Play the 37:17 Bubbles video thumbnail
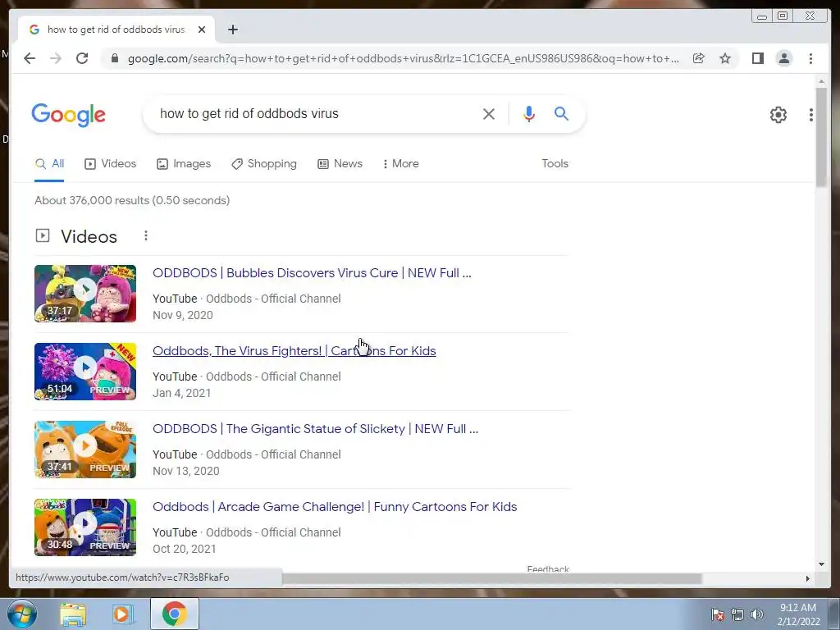Viewport: 840px width, 630px height. click(85, 294)
